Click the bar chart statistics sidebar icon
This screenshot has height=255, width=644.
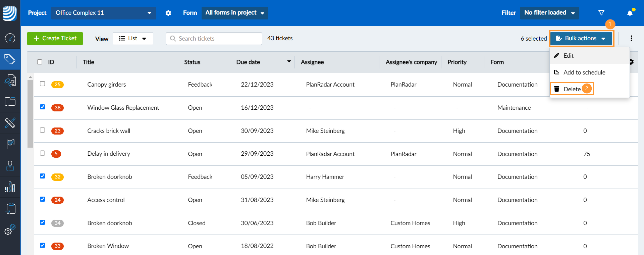coord(10,187)
